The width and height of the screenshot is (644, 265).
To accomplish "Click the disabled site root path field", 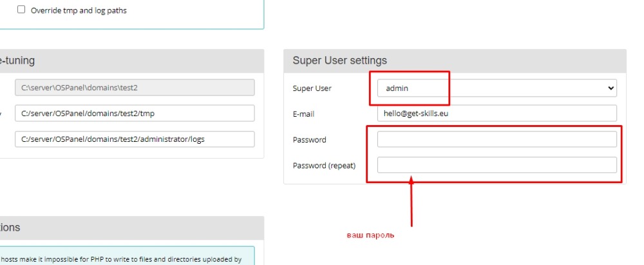I will point(135,88).
